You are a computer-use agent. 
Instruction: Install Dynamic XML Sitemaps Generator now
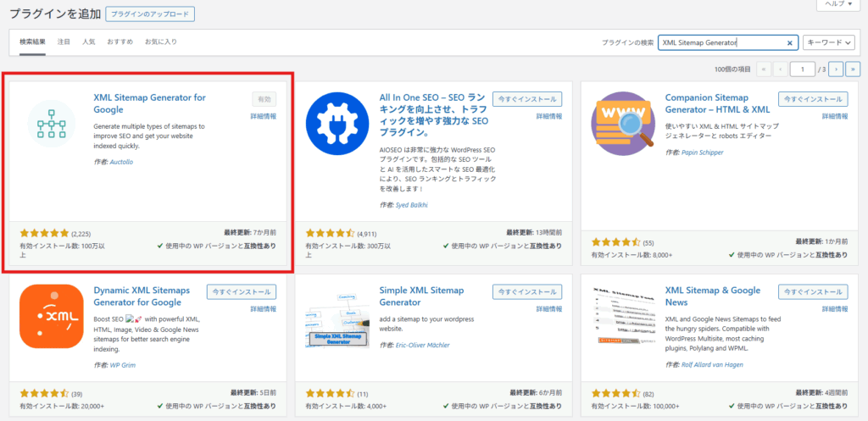click(242, 291)
